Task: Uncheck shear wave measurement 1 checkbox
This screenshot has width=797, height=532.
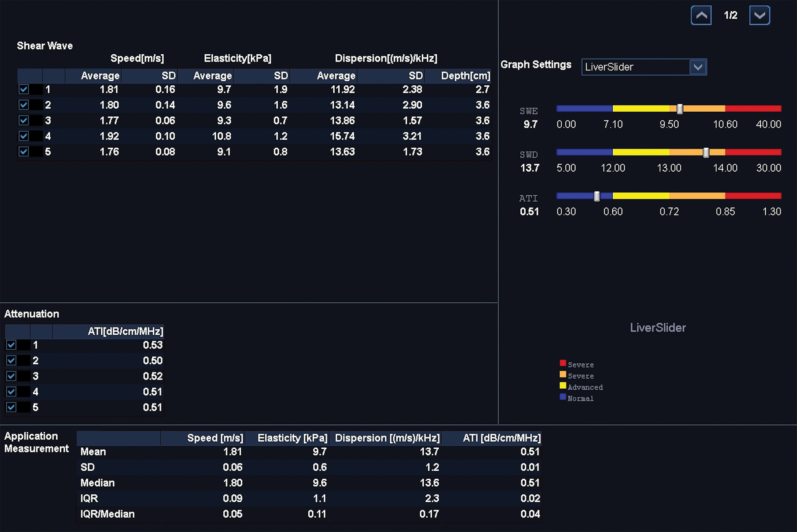Action: (23, 89)
